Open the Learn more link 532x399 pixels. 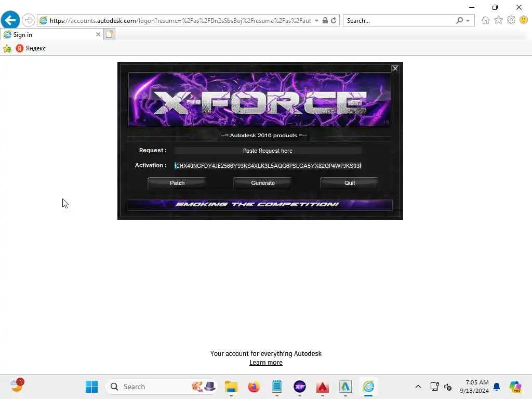[265, 362]
